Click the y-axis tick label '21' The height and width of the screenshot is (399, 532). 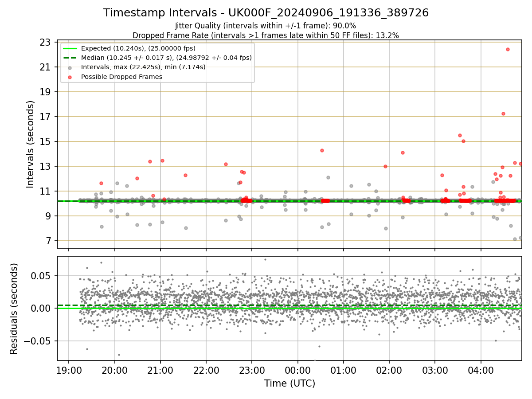pyautogui.click(x=46, y=67)
